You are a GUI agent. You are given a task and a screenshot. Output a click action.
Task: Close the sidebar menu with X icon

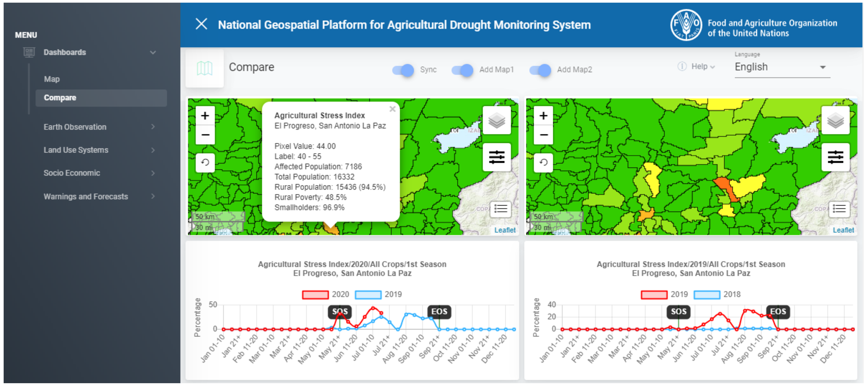pyautogui.click(x=202, y=24)
